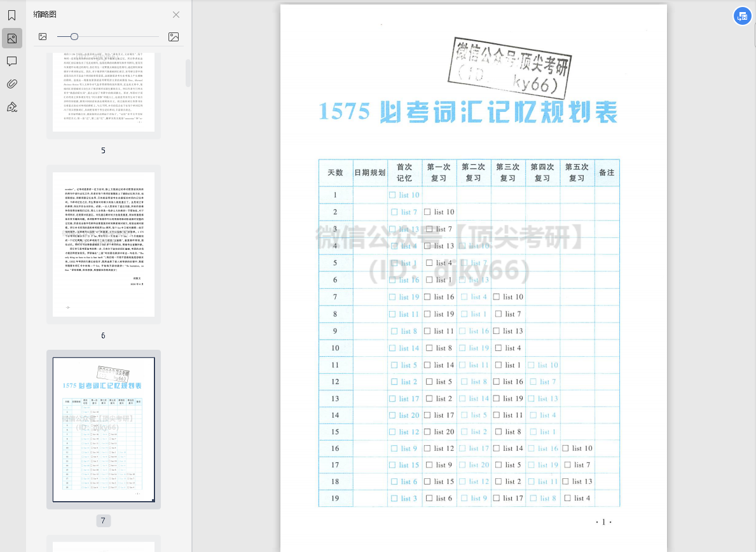Click the 第三次复习 column header
Viewport: 756px width, 552px height.
coord(507,172)
